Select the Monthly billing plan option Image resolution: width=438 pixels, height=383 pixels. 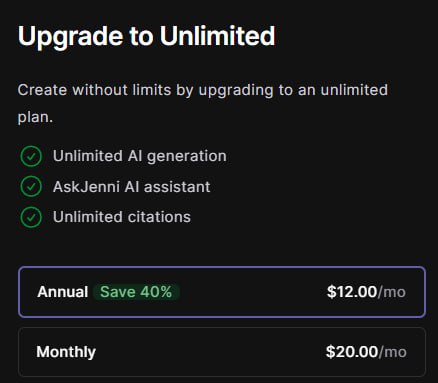click(222, 352)
